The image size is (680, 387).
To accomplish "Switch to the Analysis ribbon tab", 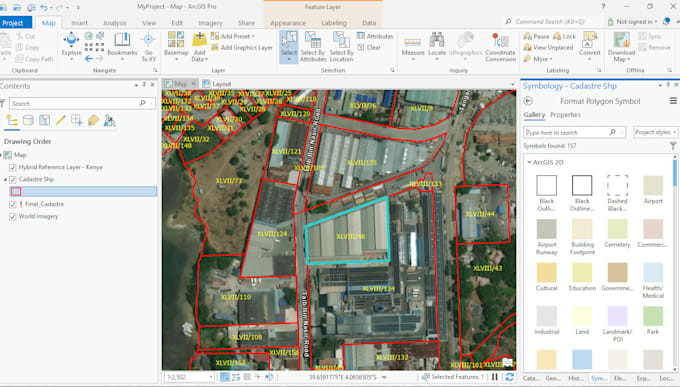I will tap(115, 23).
